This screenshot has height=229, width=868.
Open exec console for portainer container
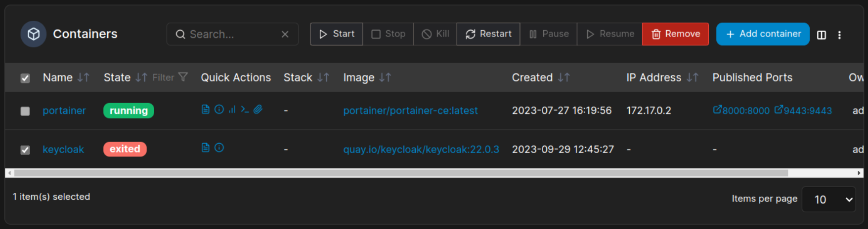(245, 109)
